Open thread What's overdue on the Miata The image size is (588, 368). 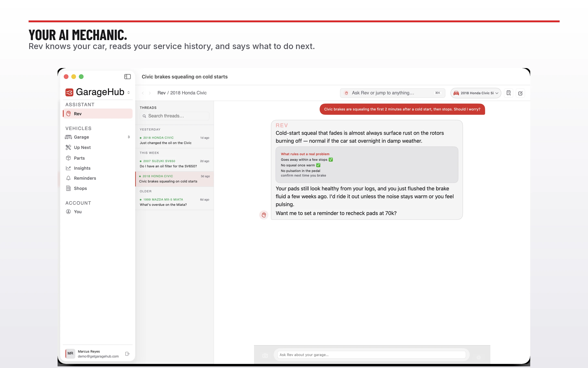click(174, 202)
